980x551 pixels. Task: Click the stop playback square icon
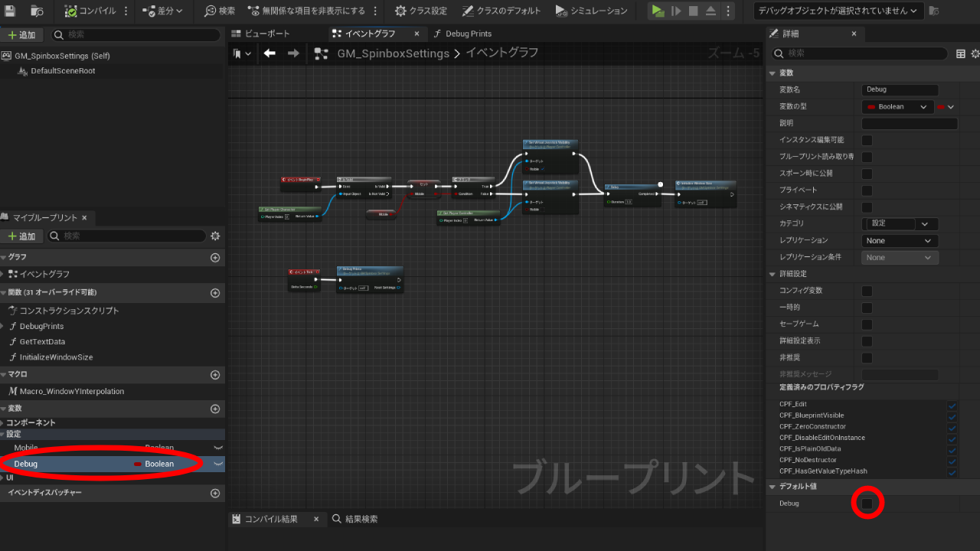pos(694,11)
